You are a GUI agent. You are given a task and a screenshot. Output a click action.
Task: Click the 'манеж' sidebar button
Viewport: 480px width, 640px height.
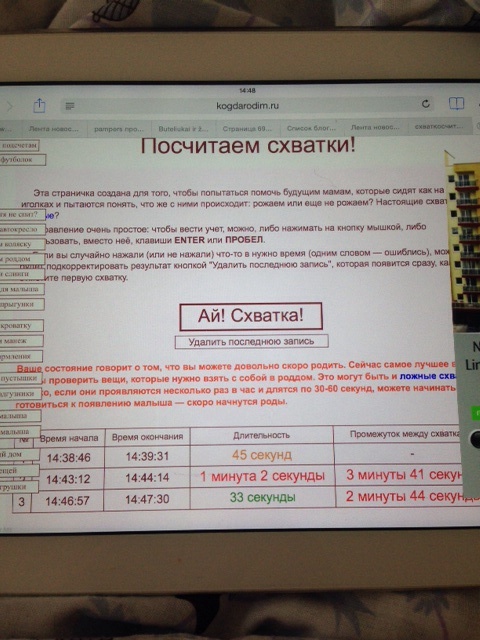coord(21,341)
